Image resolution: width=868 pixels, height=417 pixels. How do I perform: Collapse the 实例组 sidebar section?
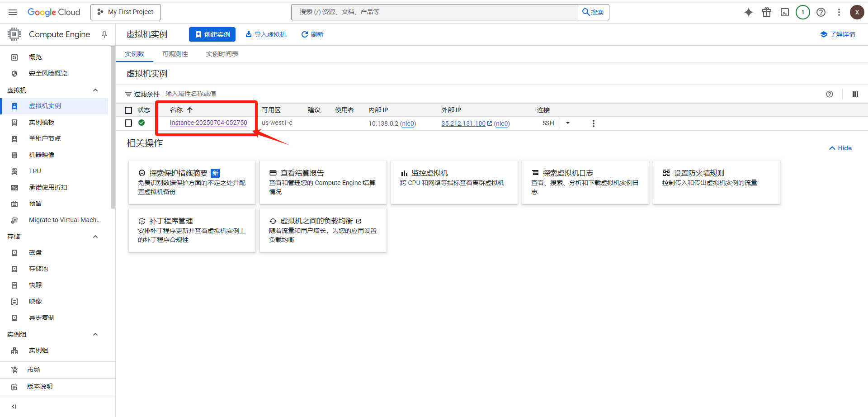(x=95, y=334)
